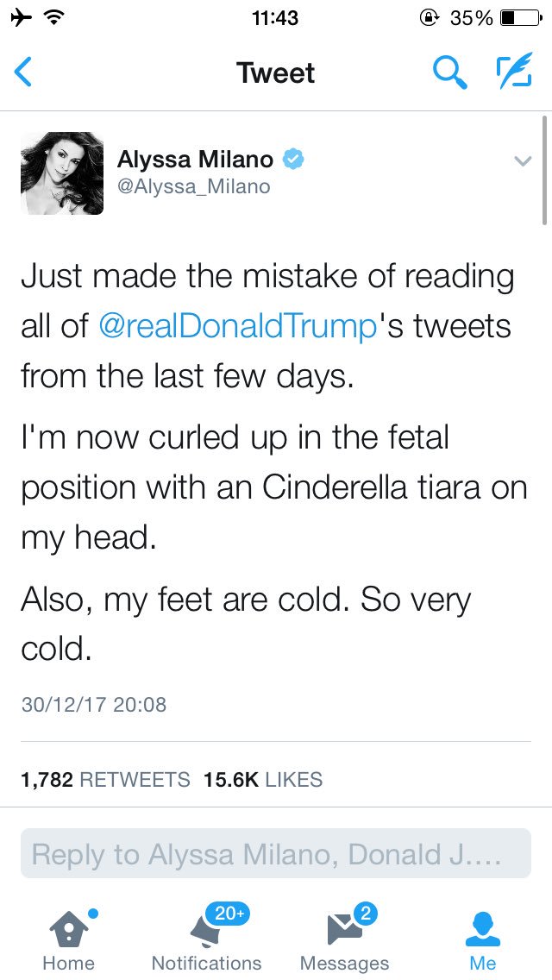Open the Me profile icon
The image size is (552, 980).
[483, 930]
